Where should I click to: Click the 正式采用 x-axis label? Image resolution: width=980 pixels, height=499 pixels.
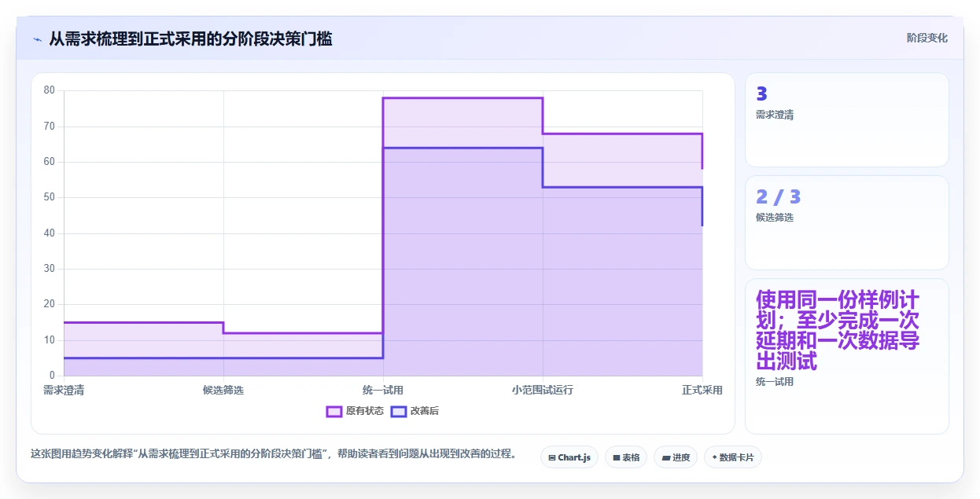pos(702,391)
